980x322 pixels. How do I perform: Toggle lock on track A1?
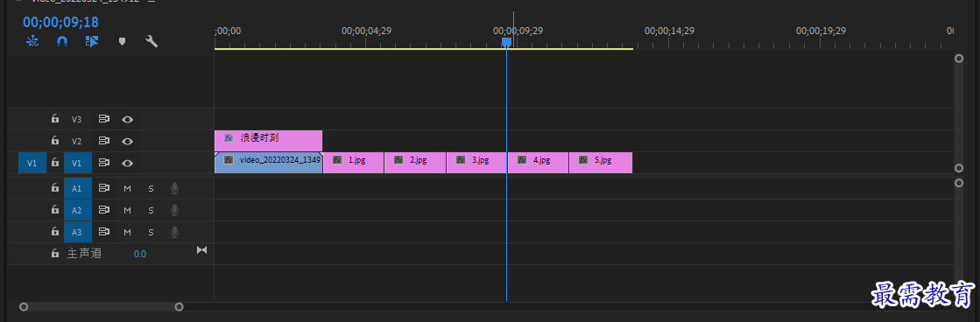pos(55,188)
